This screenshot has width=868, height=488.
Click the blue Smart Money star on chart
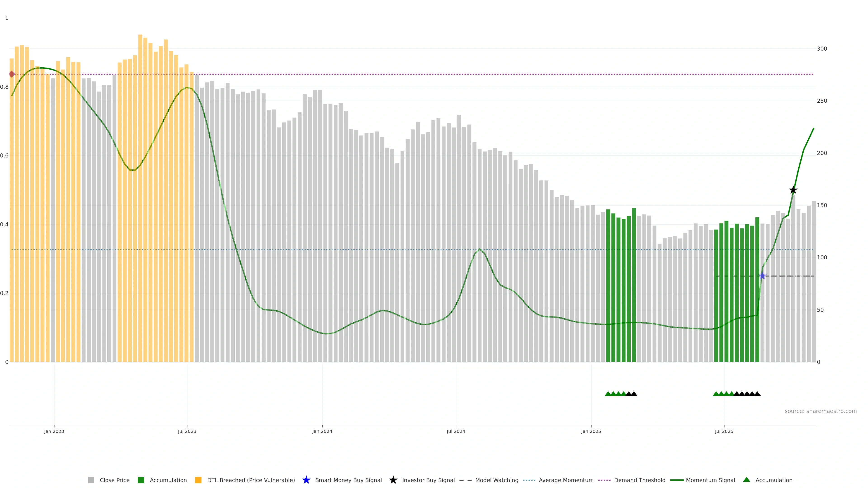tap(762, 276)
